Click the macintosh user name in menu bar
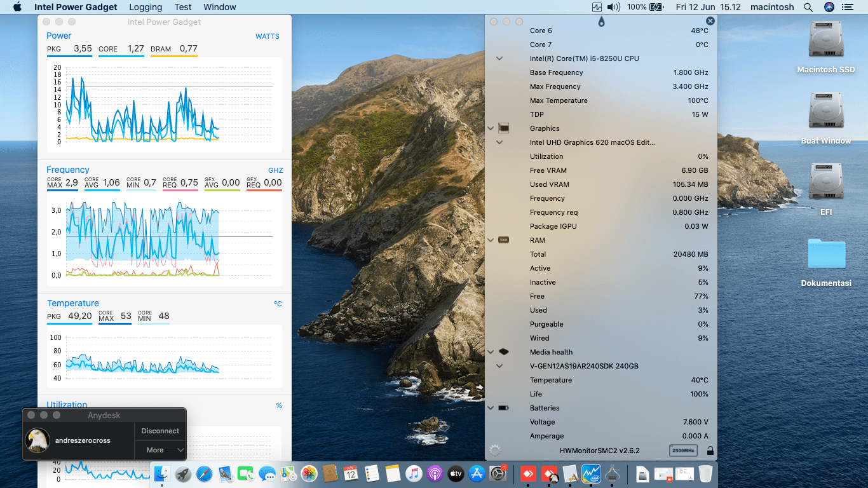 [772, 7]
